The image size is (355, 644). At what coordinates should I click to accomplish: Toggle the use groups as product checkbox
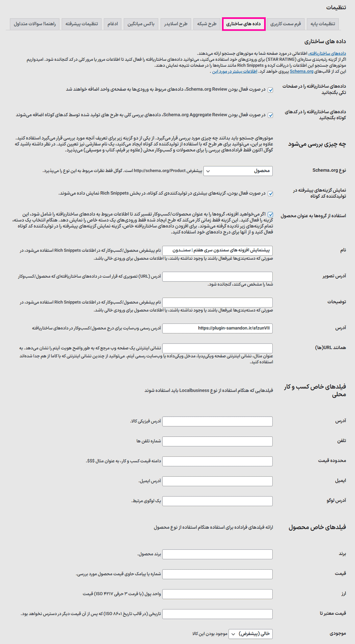[x=270, y=215]
